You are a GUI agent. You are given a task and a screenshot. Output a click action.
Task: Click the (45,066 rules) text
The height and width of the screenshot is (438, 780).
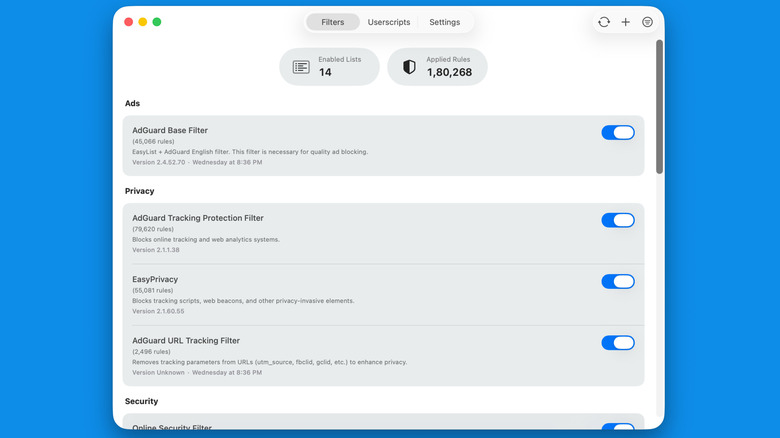[153, 141]
